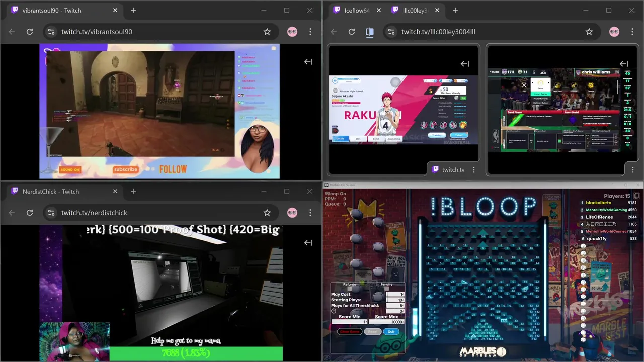Image resolution: width=644 pixels, height=362 pixels.
Task: Click the twitch.tv label on the left split pane
Action: click(x=453, y=170)
